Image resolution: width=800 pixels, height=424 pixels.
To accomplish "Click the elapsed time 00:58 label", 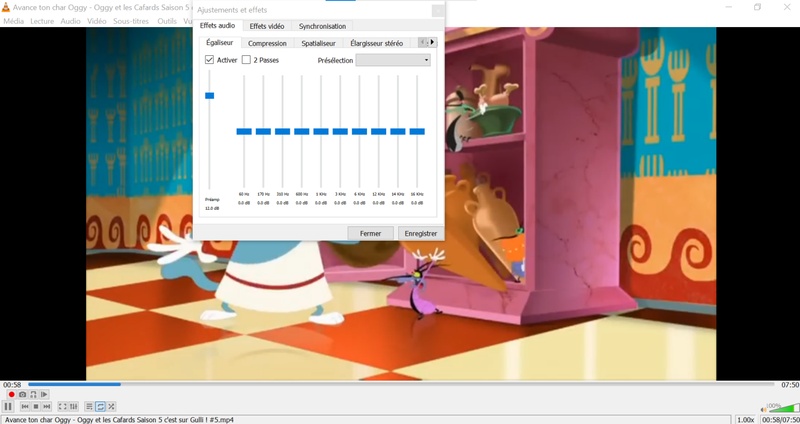I will click(12, 385).
